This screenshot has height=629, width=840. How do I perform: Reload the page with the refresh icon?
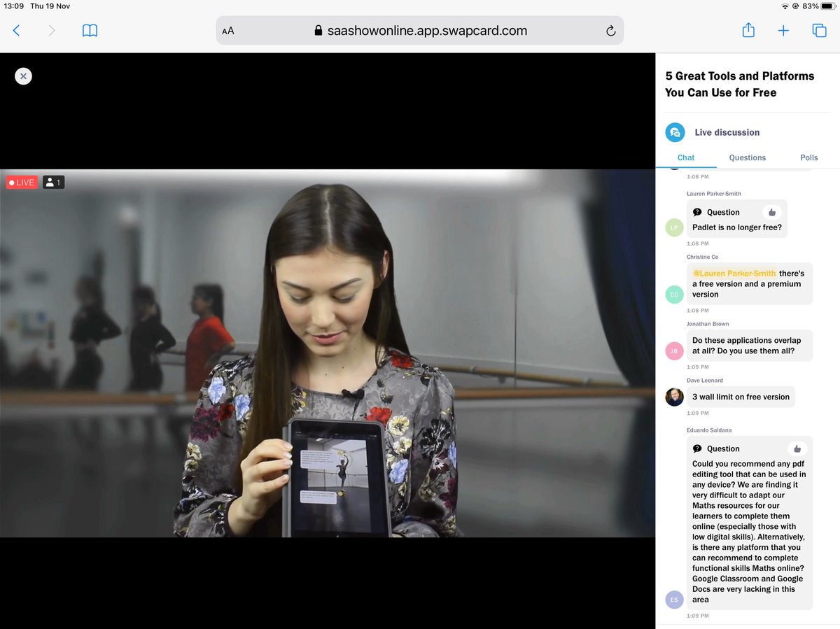(610, 31)
